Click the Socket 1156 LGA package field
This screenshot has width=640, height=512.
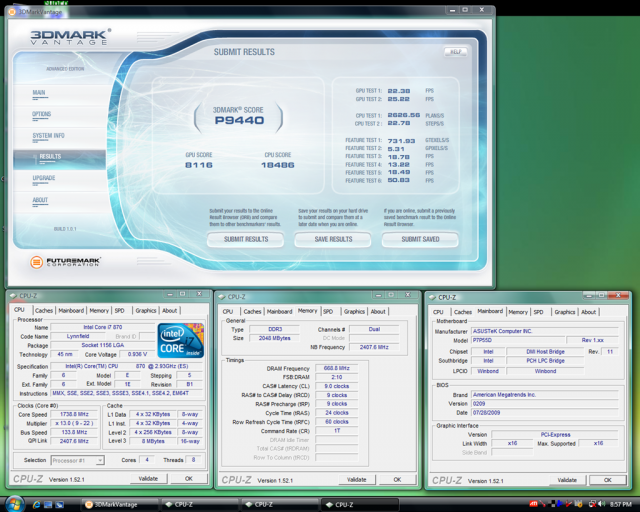click(102, 345)
